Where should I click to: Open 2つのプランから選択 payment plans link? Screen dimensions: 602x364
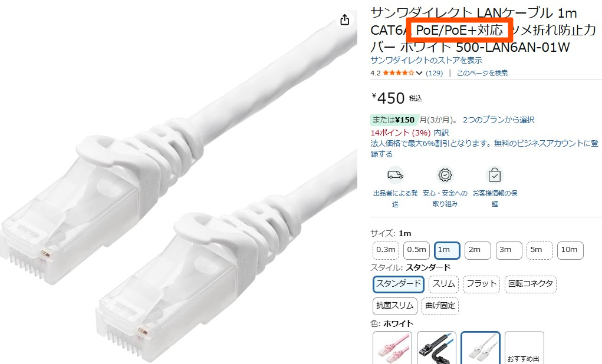tap(498, 120)
